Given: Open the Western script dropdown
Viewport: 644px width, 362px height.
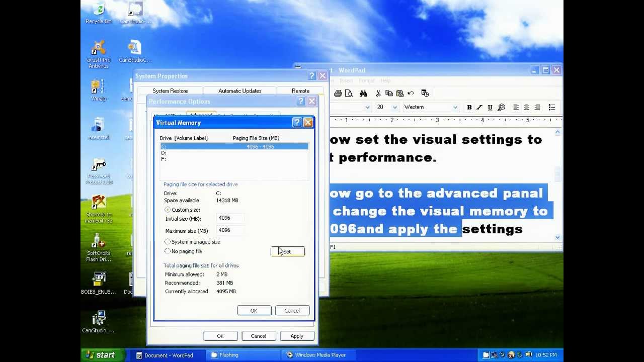Looking at the screenshot, I should tap(455, 107).
